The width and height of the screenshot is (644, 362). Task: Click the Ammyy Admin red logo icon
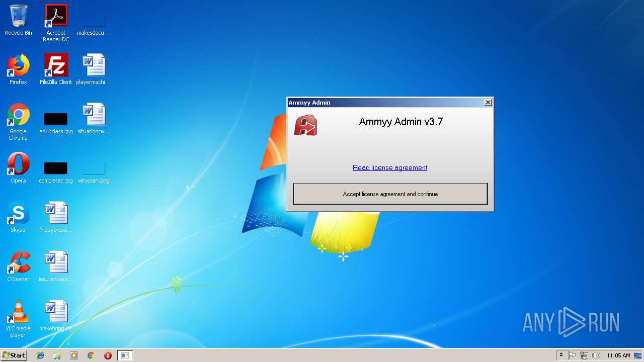[305, 126]
